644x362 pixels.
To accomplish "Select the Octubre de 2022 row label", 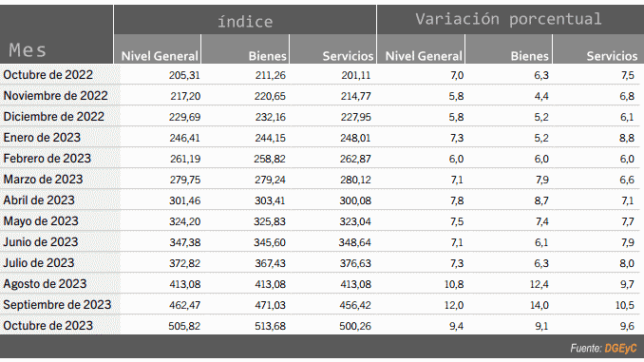I will (48, 75).
